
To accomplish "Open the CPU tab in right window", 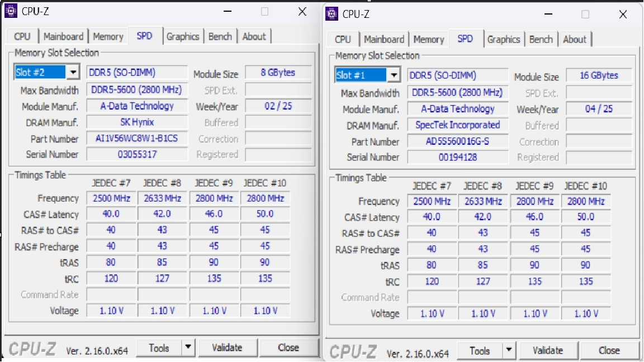I will [x=343, y=40].
